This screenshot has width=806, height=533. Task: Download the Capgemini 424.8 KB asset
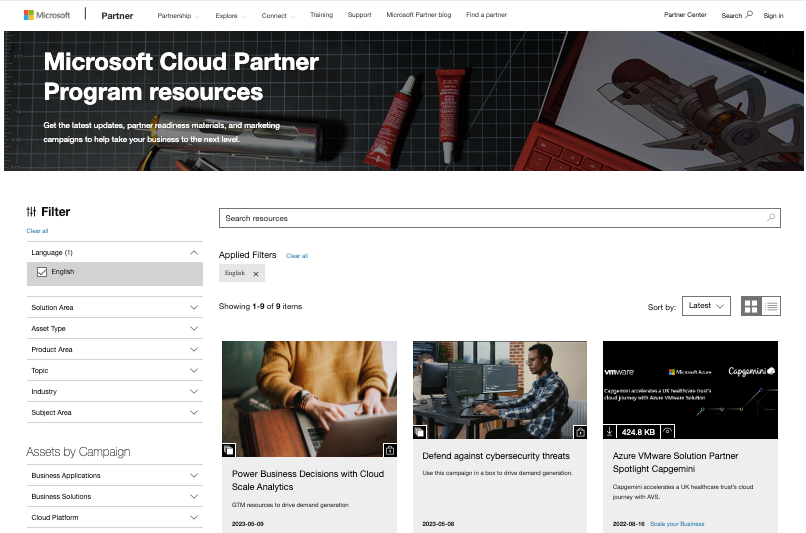tap(609, 432)
